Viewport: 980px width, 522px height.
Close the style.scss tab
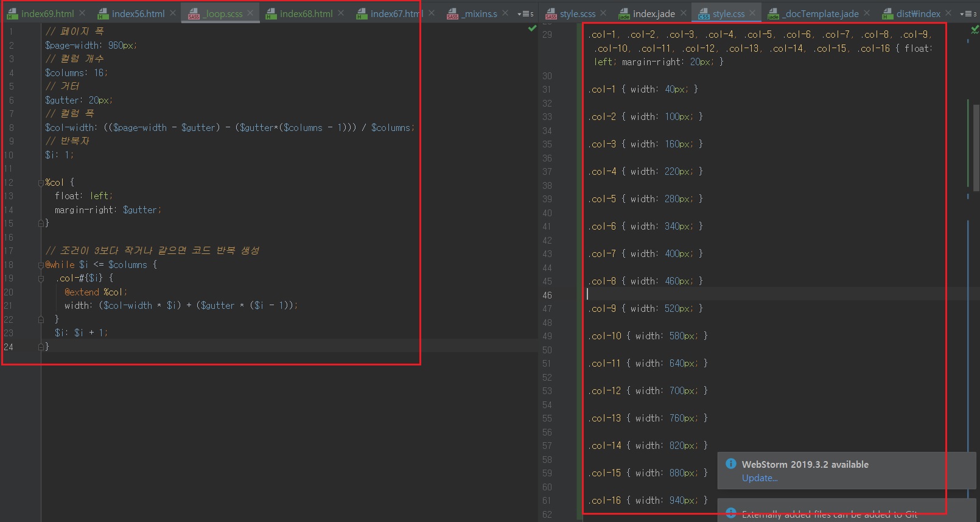tap(603, 13)
